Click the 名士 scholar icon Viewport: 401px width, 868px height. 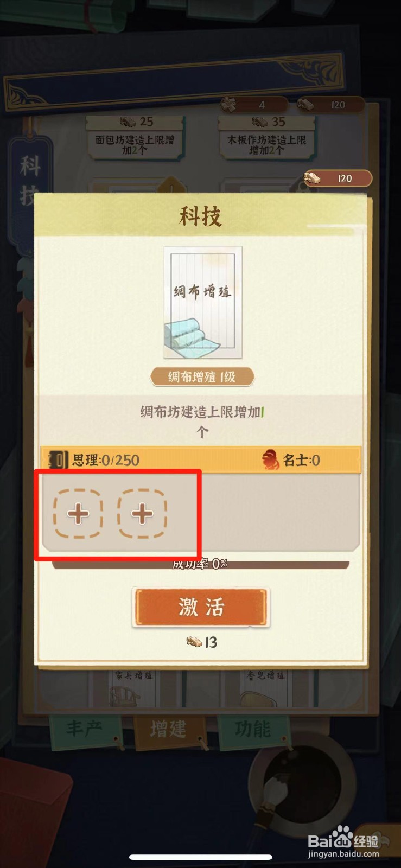coord(270,460)
